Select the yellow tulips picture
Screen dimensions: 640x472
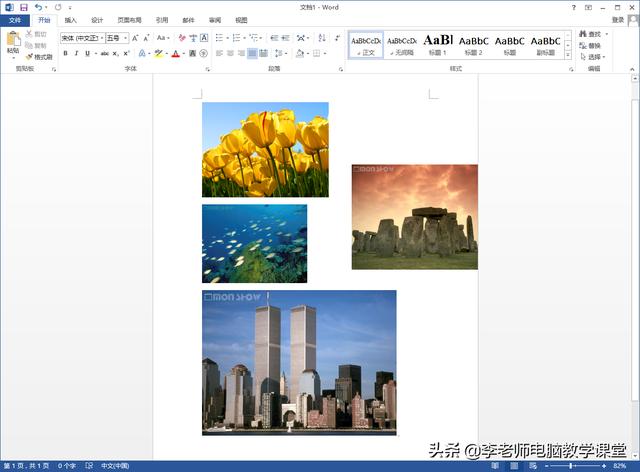265,149
